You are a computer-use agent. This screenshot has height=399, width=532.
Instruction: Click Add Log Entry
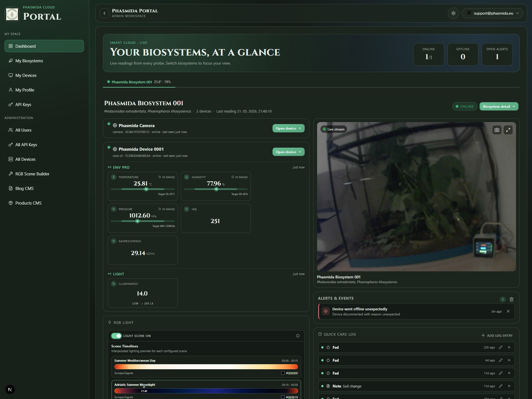(497, 335)
